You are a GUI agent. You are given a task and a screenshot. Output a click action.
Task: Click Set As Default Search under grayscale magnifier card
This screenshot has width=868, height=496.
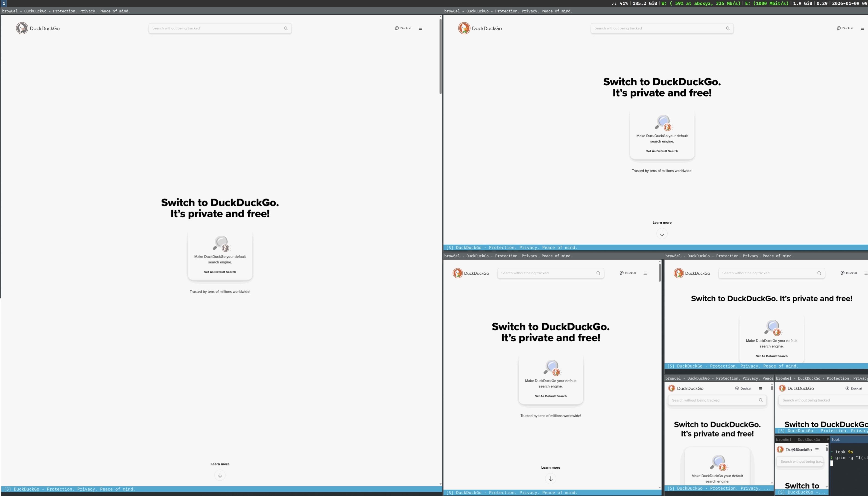(x=220, y=272)
